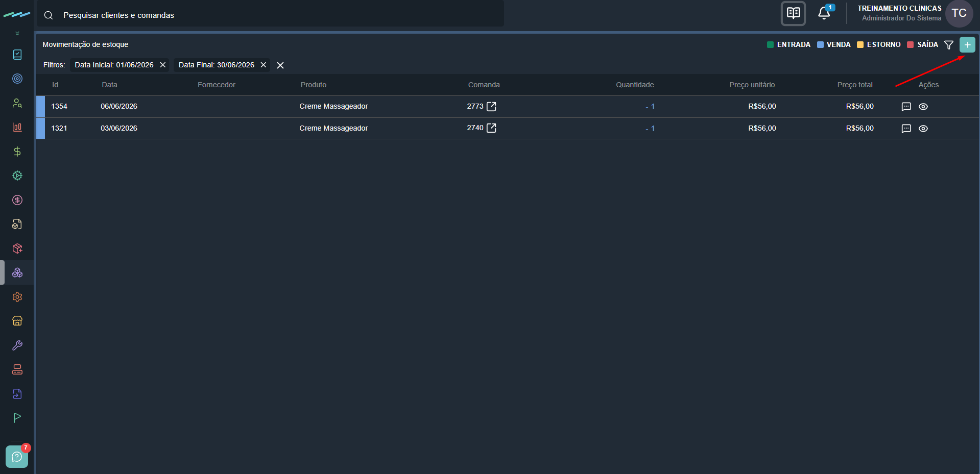Viewport: 980px width, 474px height.
Task: Toggle the VENDA legend filter
Action: [833, 44]
